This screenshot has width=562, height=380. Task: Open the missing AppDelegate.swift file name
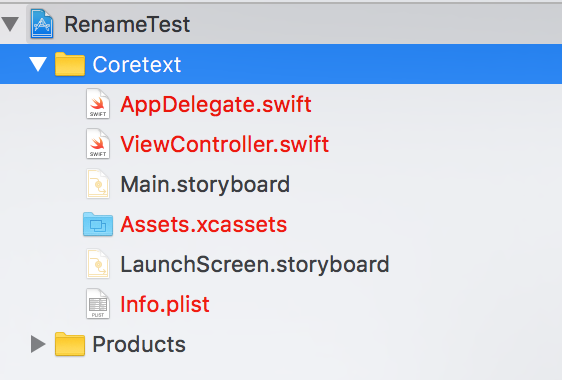click(216, 105)
